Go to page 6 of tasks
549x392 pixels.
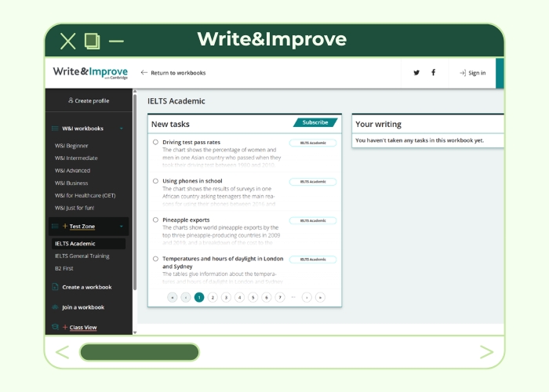click(x=267, y=297)
